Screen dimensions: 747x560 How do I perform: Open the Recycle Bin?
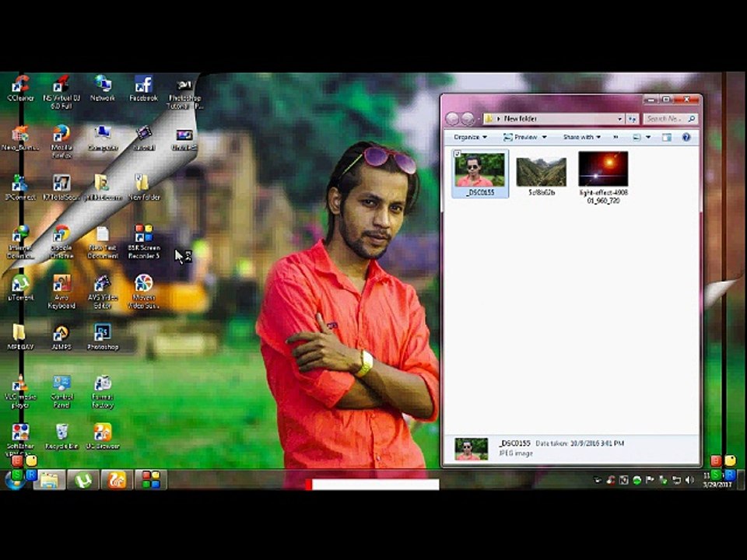[61, 436]
